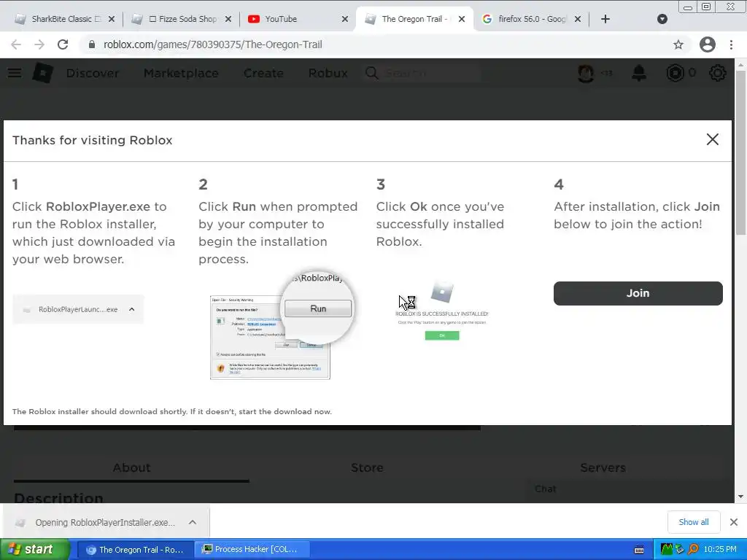Image resolution: width=747 pixels, height=560 pixels.
Task: Close The Oregon Trail tab
Action: (x=462, y=19)
